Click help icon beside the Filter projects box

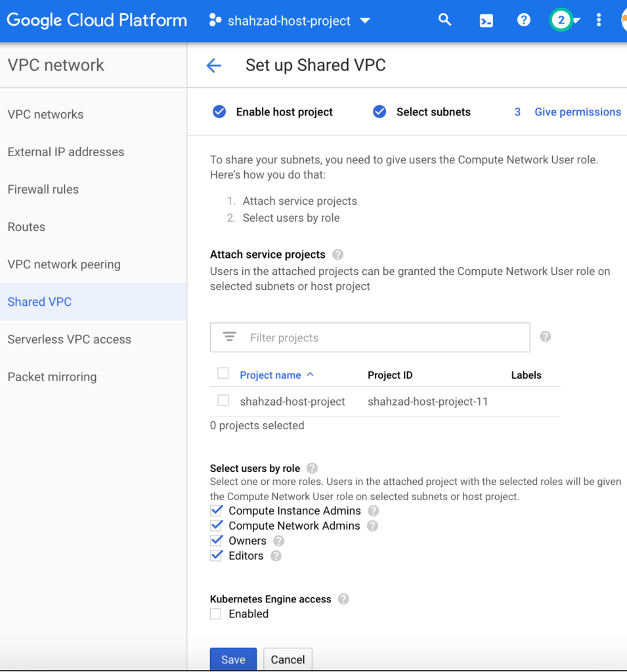[545, 337]
